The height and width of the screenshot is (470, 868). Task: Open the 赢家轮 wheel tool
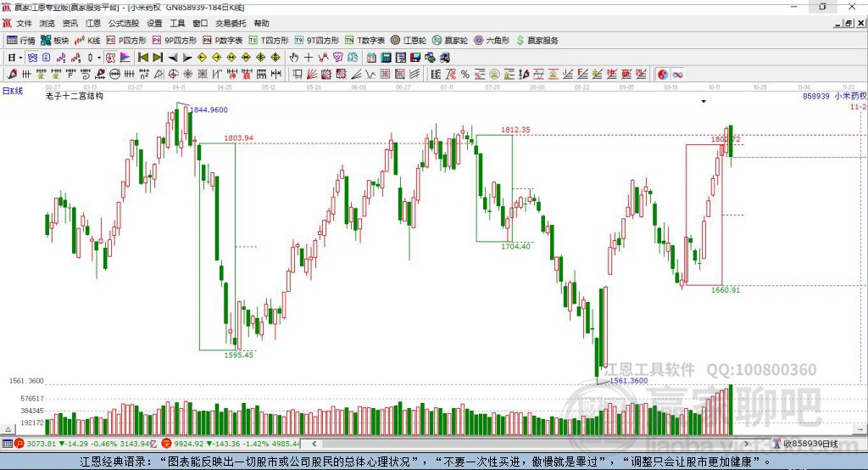tap(449, 41)
